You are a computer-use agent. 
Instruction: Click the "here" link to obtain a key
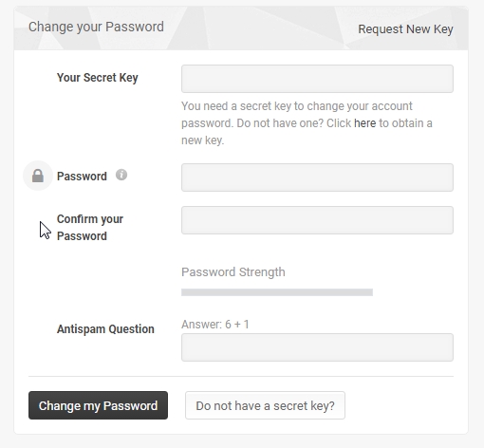pyautogui.click(x=364, y=123)
